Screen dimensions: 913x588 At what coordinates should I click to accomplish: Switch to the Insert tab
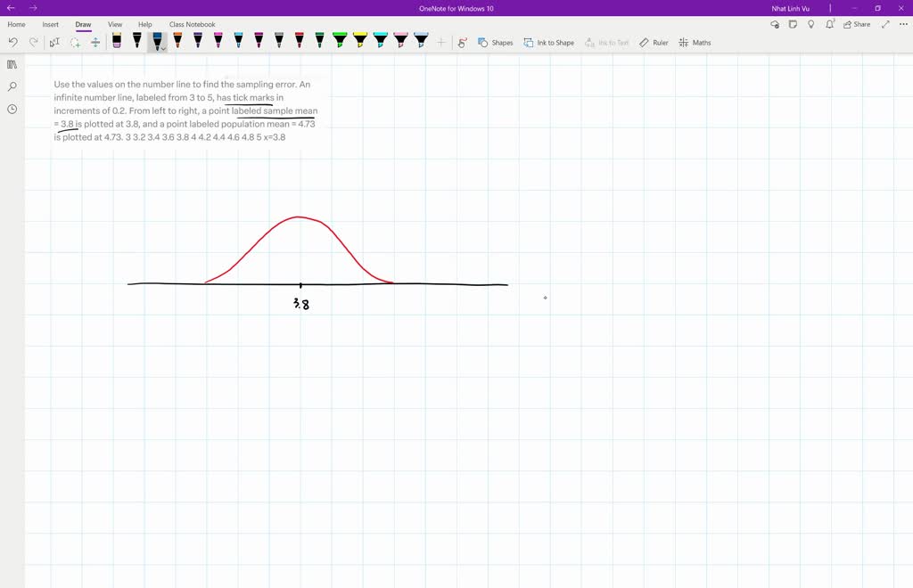point(50,24)
